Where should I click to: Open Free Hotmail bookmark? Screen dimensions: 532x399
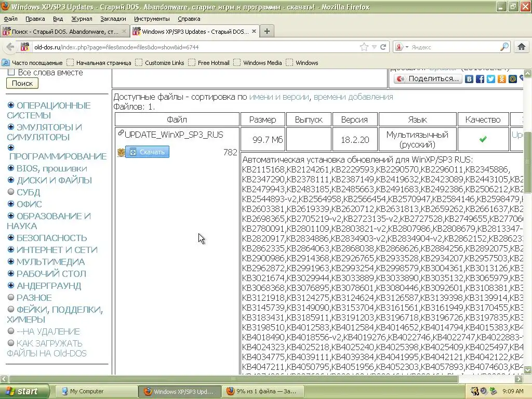point(209,63)
